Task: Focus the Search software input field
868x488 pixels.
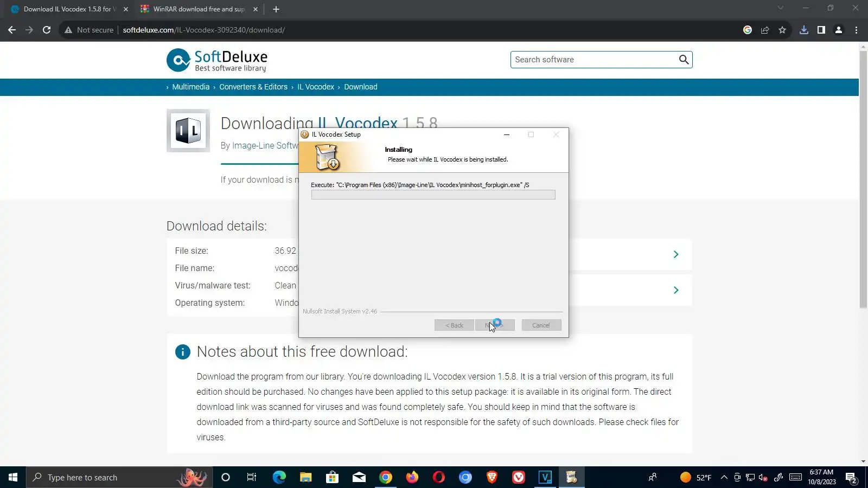Action: (x=594, y=60)
